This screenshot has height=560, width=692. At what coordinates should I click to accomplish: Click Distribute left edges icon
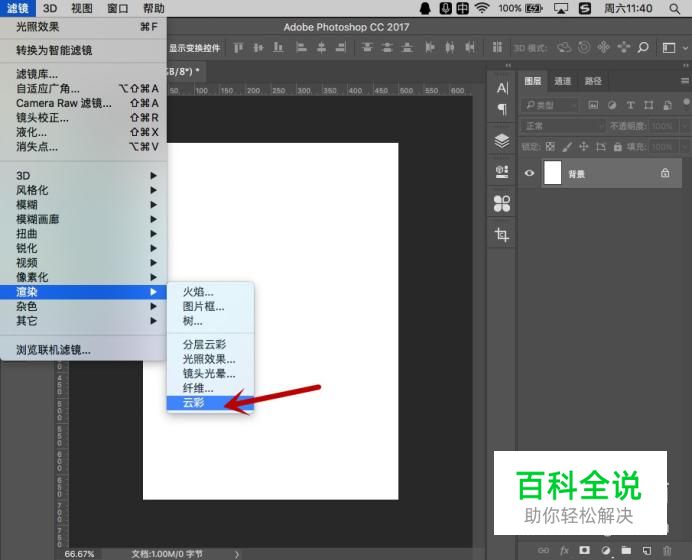coord(430,47)
